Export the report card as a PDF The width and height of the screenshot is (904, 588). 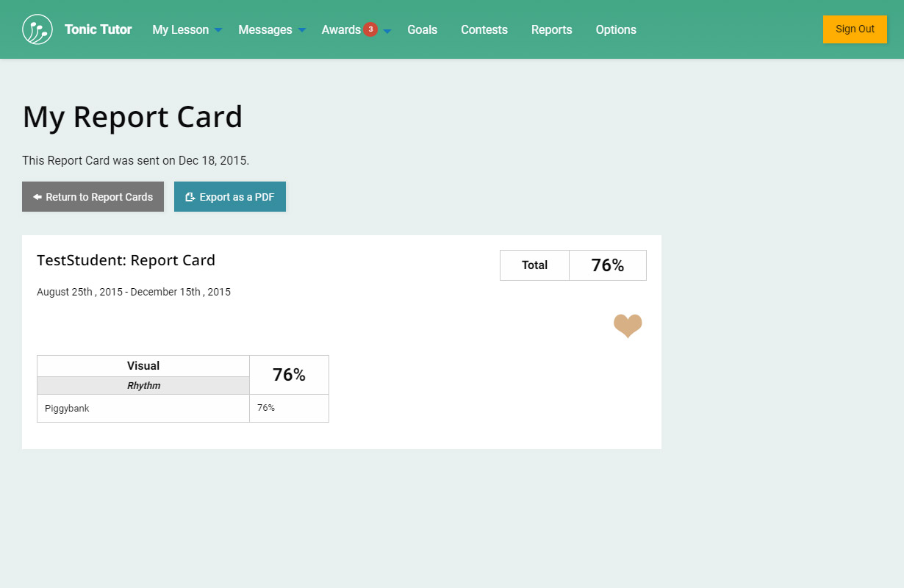(230, 197)
